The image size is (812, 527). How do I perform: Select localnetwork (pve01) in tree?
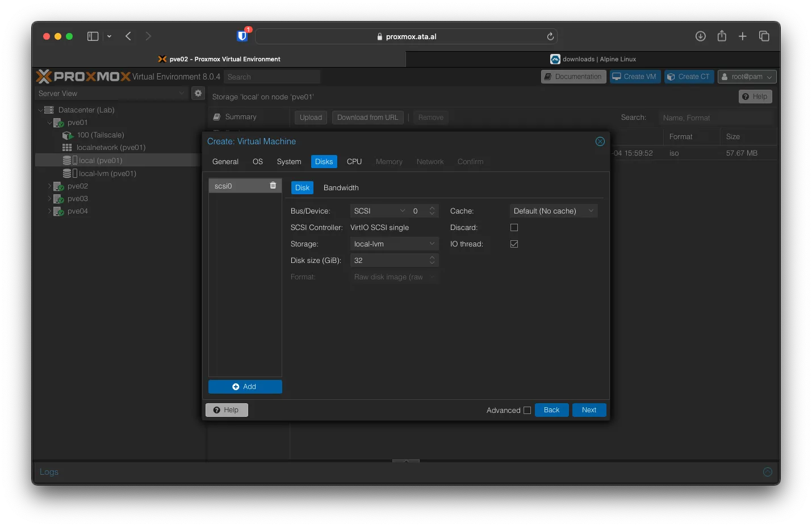111,148
